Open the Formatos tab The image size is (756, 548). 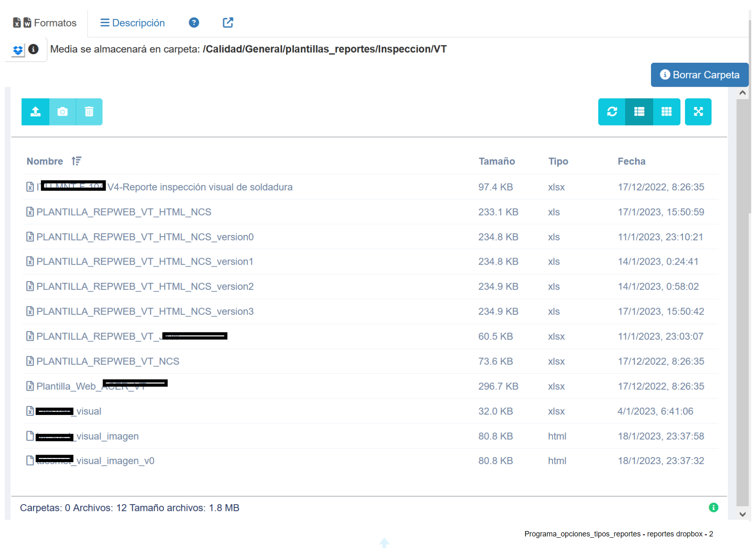click(x=45, y=23)
